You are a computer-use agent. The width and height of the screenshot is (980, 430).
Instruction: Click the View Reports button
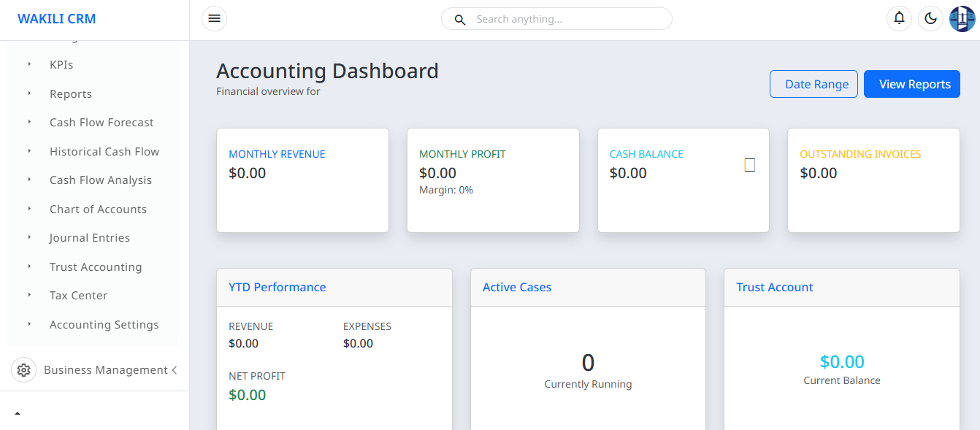click(x=911, y=84)
